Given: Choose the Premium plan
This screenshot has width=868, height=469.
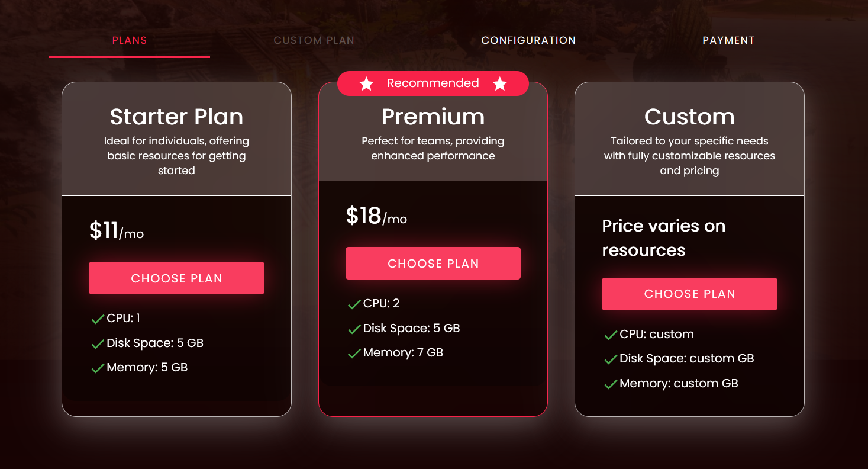Looking at the screenshot, I should coord(433,263).
